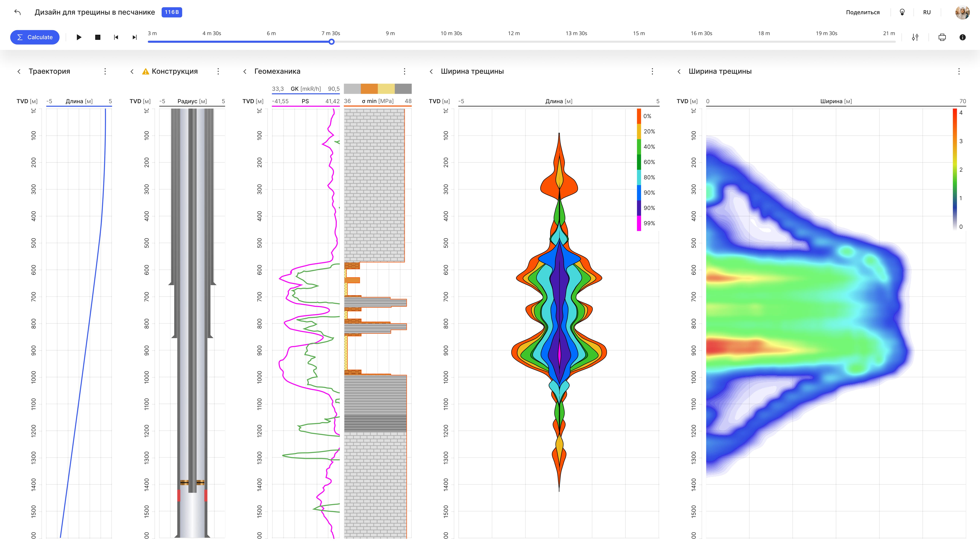Click the lightbulb hints icon

coord(902,12)
